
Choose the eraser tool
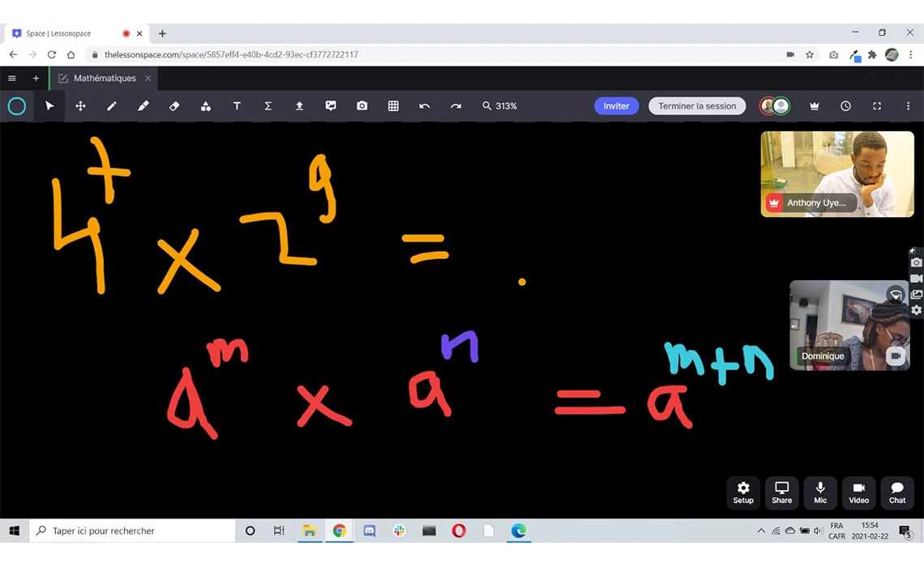pos(174,106)
